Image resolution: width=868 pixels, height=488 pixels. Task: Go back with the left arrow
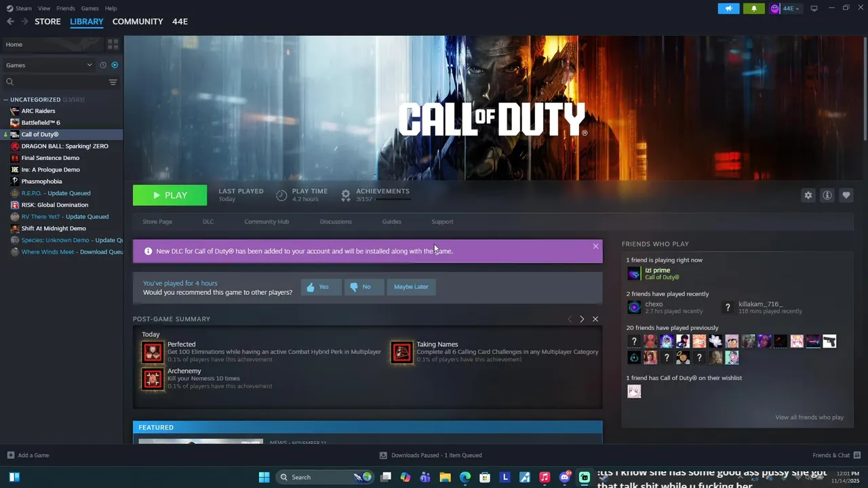(10, 22)
